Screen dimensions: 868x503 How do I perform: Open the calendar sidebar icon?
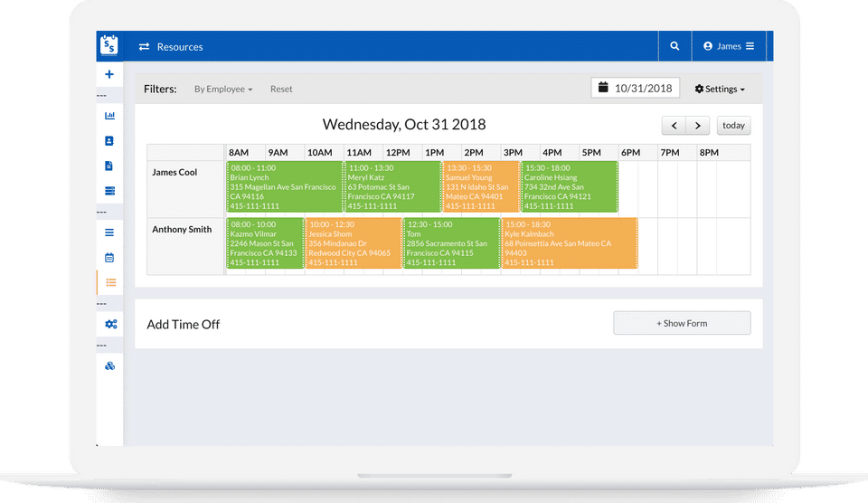[109, 258]
